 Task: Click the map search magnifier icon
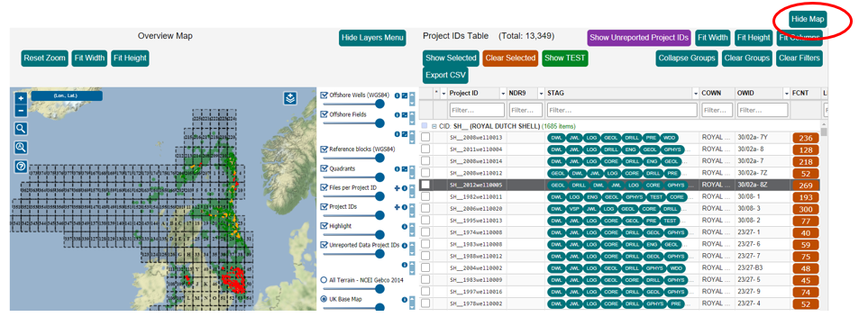[21, 129]
